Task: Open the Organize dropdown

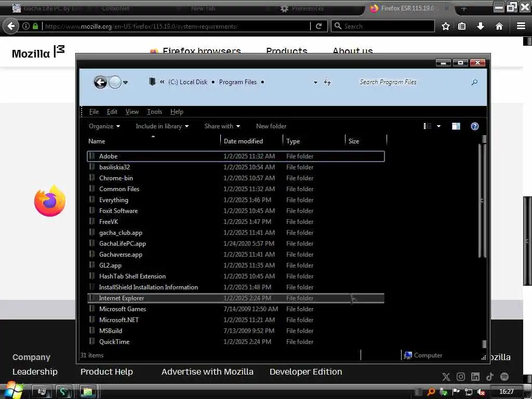Action: (104, 126)
